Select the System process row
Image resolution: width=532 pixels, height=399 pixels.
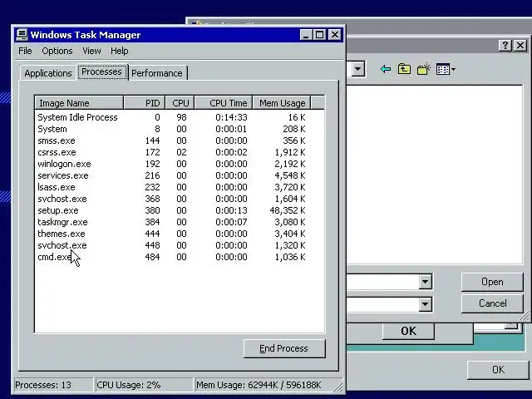tap(180, 129)
